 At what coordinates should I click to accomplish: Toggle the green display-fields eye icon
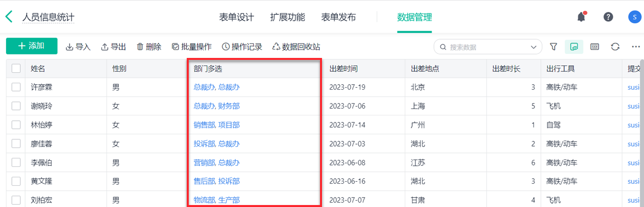click(x=574, y=47)
